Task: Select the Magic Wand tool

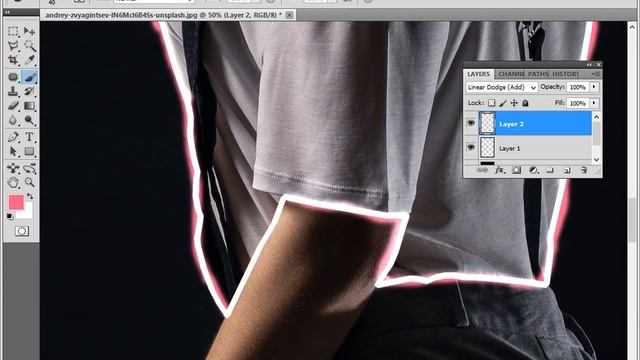Action: pyautogui.click(x=29, y=46)
